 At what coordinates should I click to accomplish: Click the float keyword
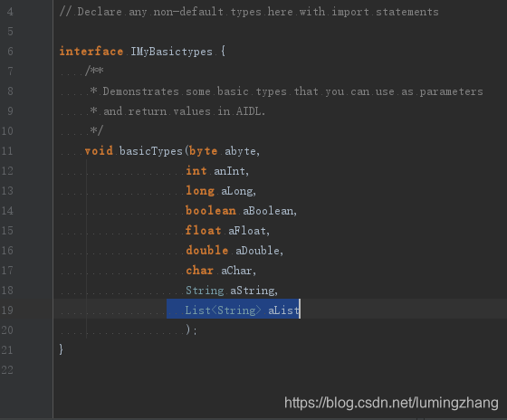[204, 231]
